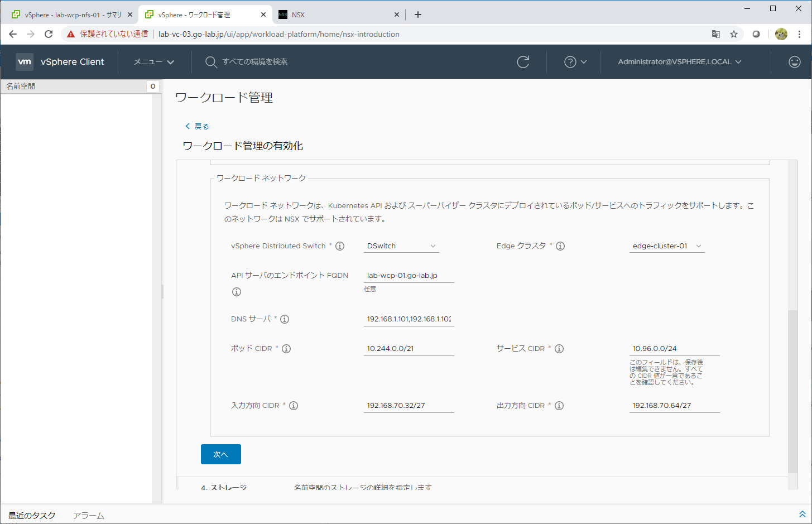Viewport: 812px width, 524px height.
Task: Click the wizard vertical scrollbar
Action: (792, 391)
